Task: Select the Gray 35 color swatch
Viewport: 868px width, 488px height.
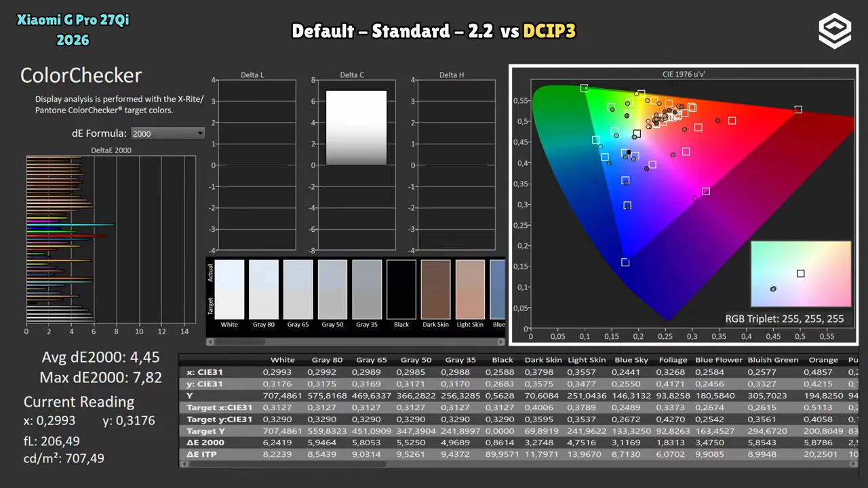Action: [367, 289]
